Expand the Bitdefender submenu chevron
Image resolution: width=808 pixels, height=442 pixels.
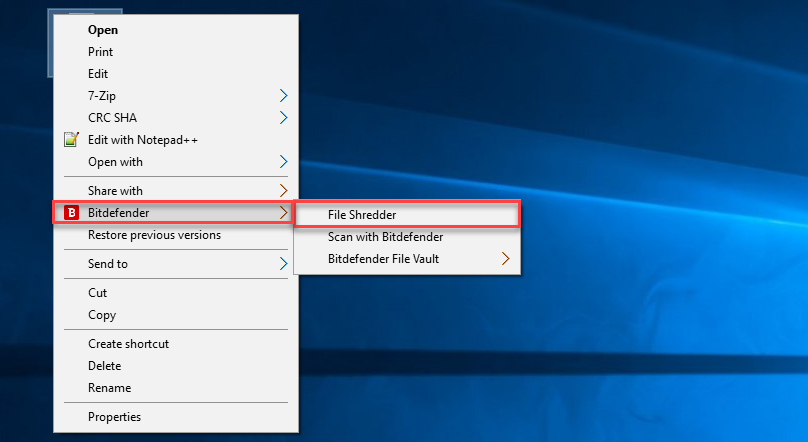click(283, 212)
